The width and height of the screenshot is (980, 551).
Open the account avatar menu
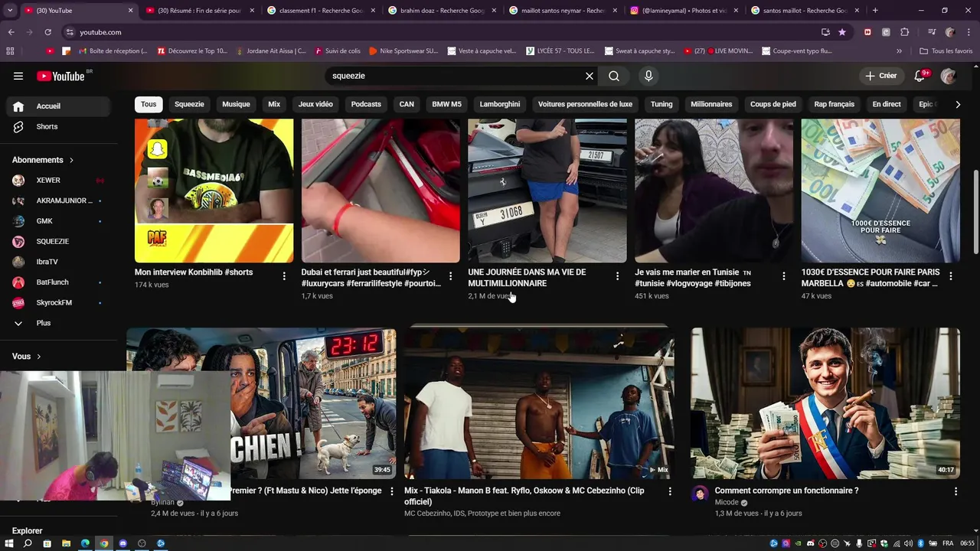949,76
